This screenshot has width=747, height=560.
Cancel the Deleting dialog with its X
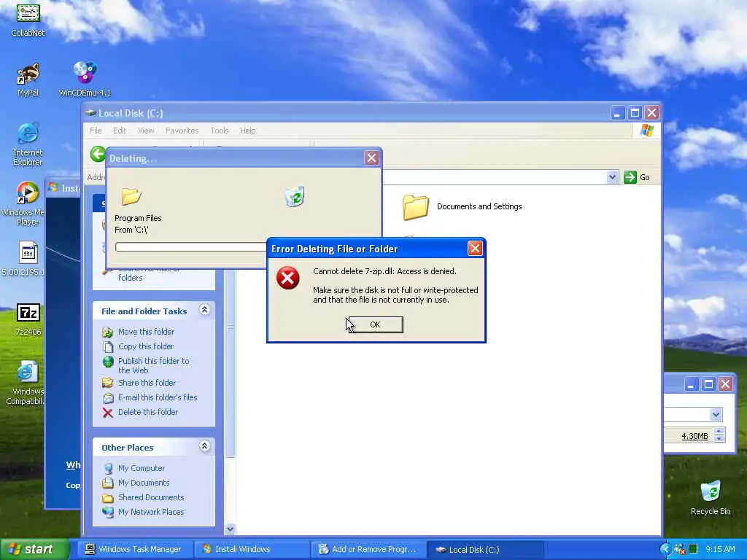point(371,158)
